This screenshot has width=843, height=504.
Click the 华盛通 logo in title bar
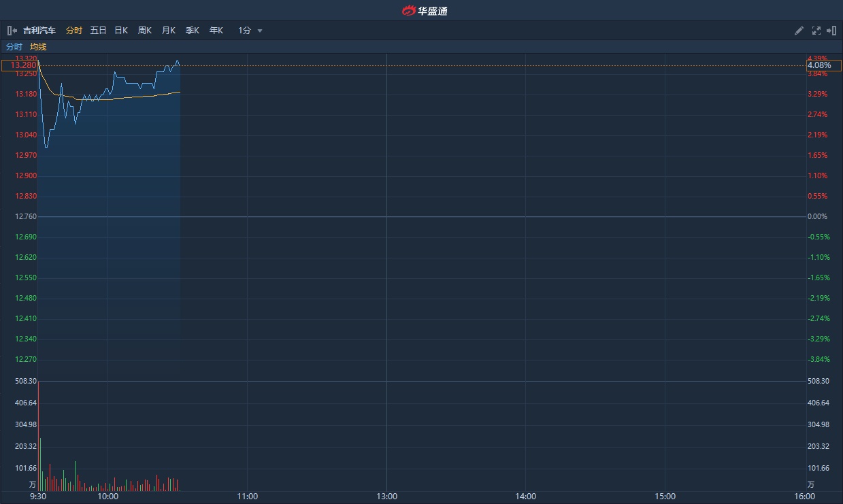[425, 10]
